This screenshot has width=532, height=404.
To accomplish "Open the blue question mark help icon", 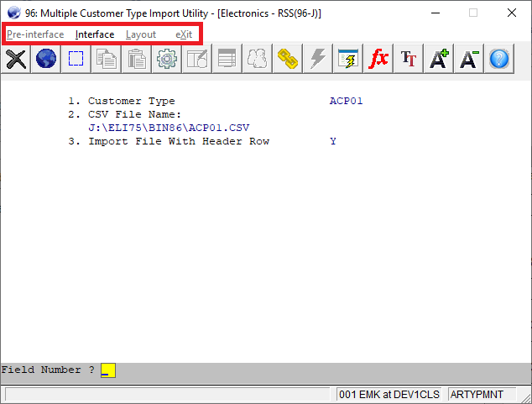I will (498, 59).
